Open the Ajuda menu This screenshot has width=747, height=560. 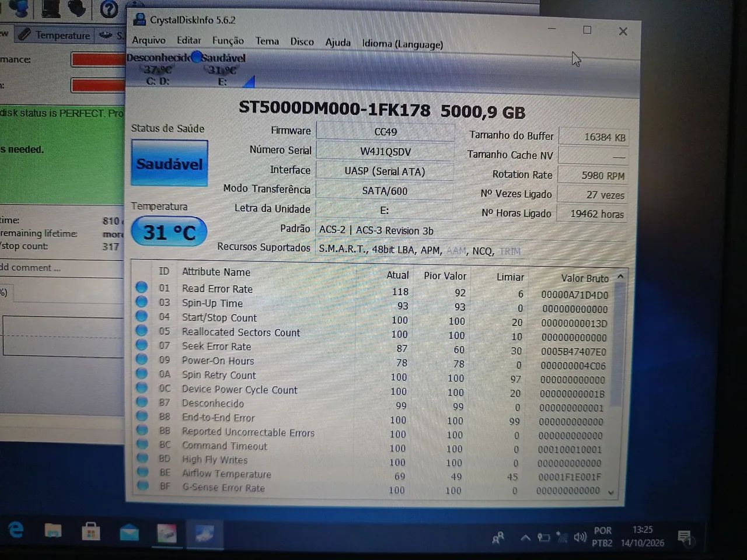point(338,42)
